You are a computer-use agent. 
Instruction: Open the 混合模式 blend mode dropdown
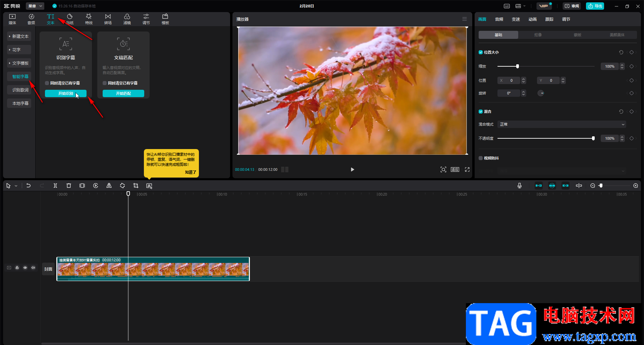pyautogui.click(x=561, y=124)
